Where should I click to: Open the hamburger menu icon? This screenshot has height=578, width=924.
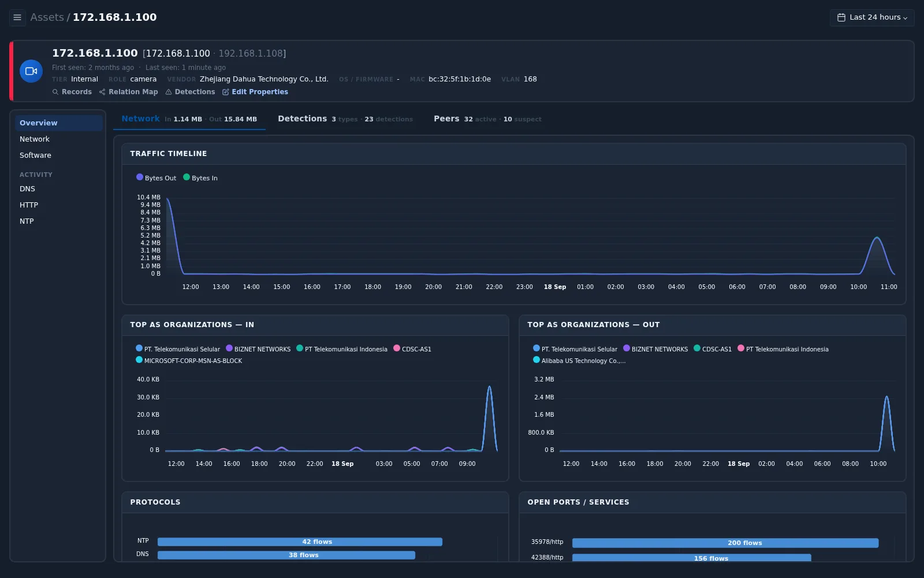[x=17, y=17]
